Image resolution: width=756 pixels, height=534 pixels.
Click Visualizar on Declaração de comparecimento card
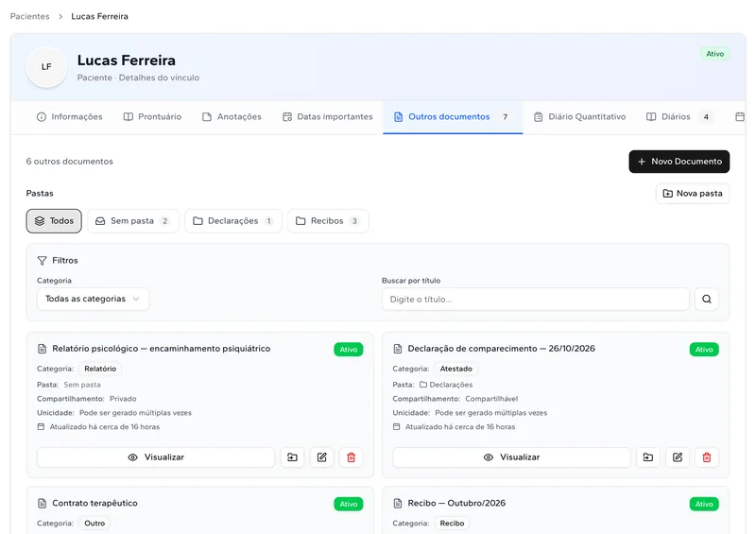coord(511,457)
